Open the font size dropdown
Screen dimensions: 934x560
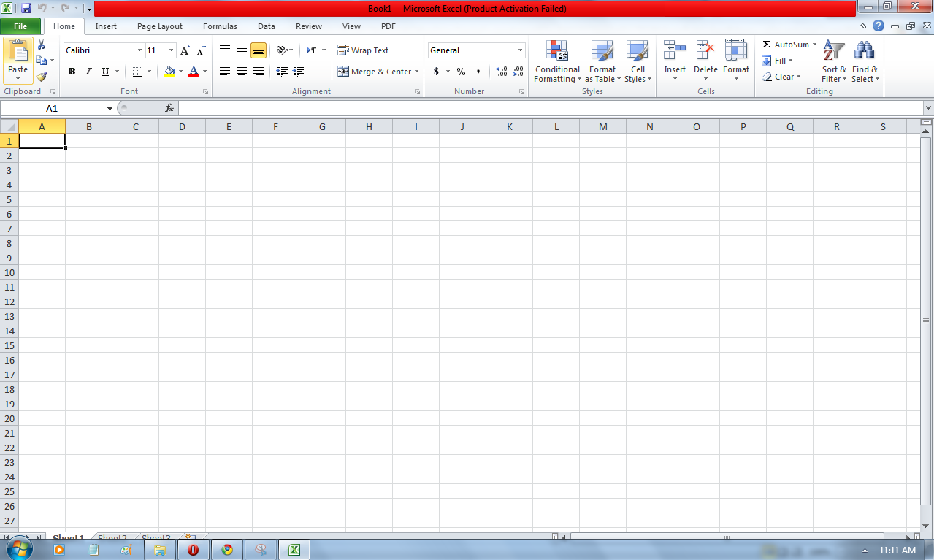172,50
